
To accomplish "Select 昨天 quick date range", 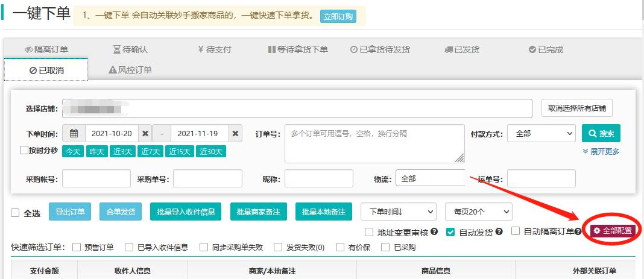I will tap(96, 151).
